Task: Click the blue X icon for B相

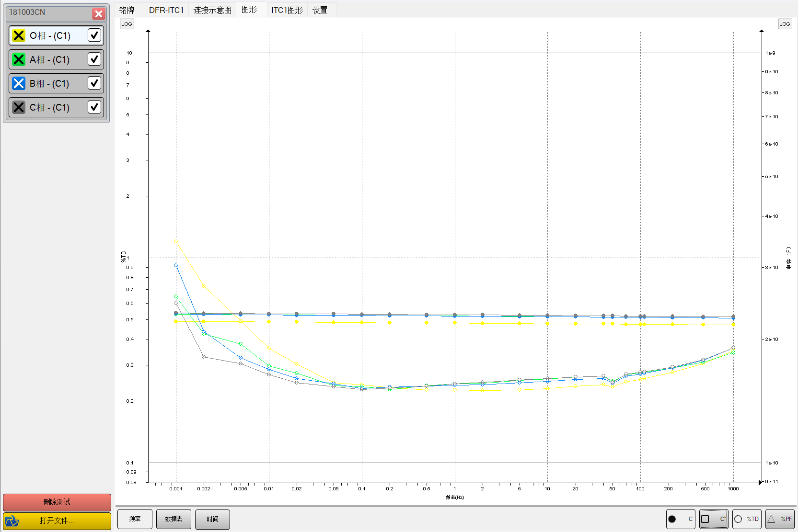Action: [x=19, y=83]
